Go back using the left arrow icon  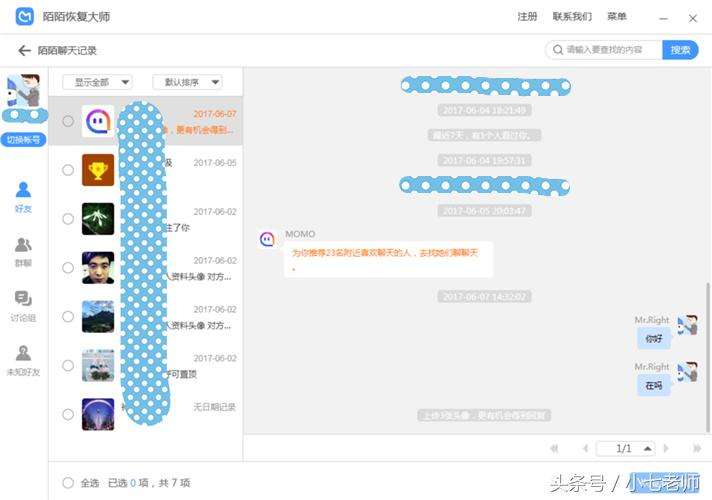24,50
